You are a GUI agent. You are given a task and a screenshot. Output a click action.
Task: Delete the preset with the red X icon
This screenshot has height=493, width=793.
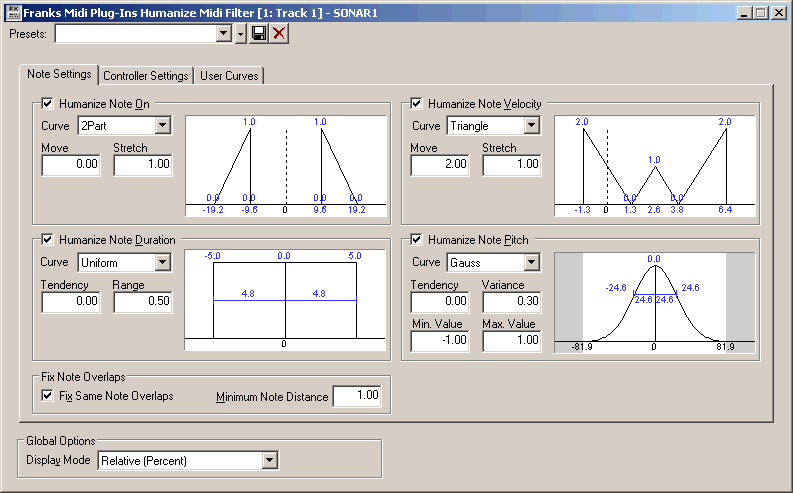click(279, 34)
